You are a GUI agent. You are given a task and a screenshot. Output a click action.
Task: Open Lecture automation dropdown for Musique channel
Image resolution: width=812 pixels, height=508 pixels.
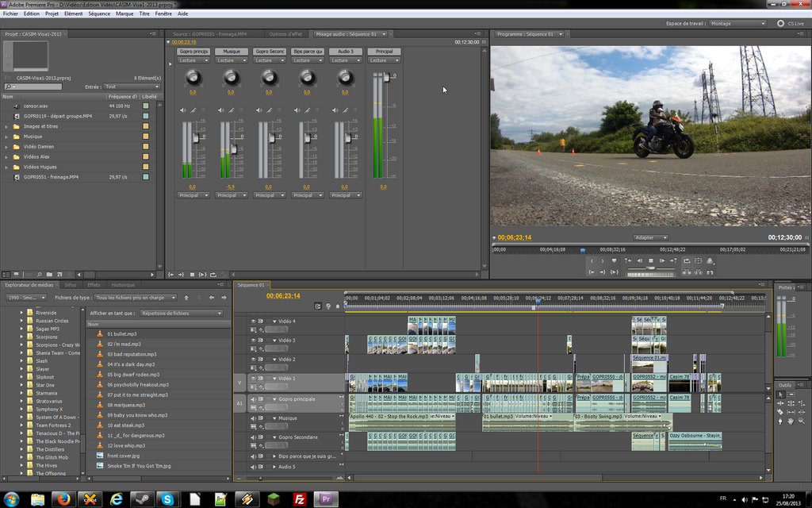(231, 60)
